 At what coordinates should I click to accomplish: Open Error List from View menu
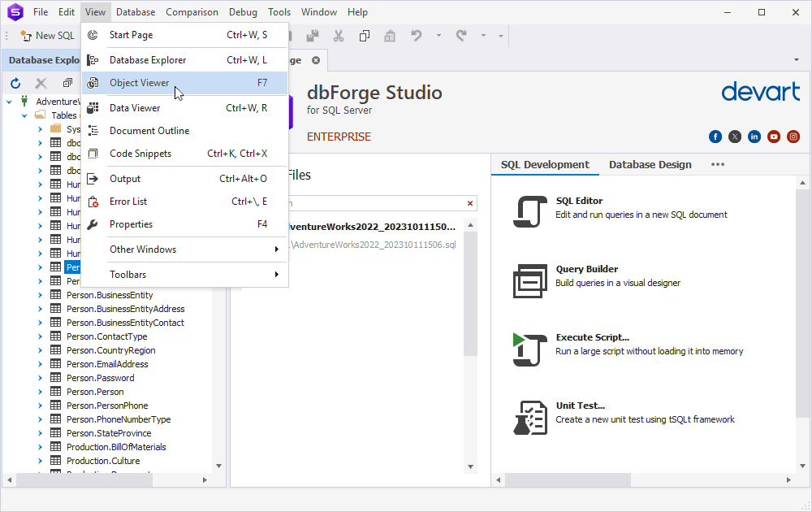184,202
